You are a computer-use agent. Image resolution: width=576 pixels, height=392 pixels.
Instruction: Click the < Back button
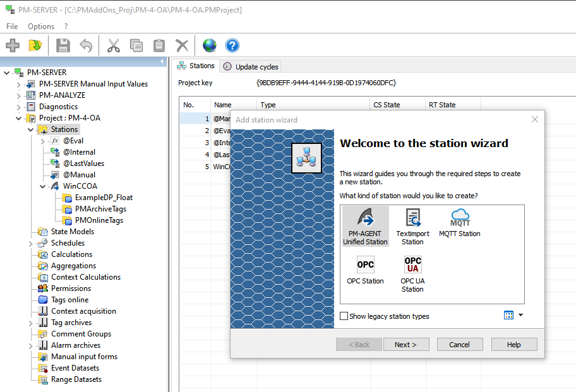359,344
